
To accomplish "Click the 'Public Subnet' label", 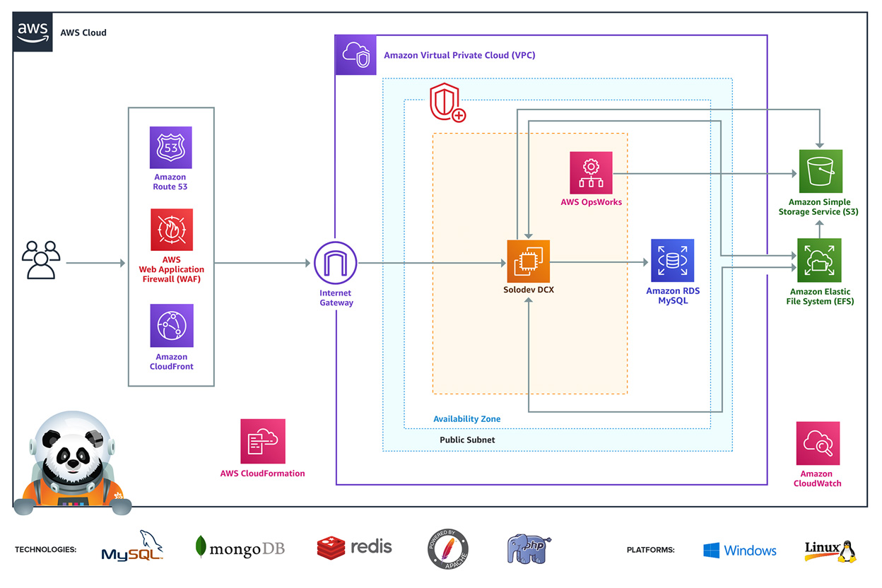I will [467, 440].
